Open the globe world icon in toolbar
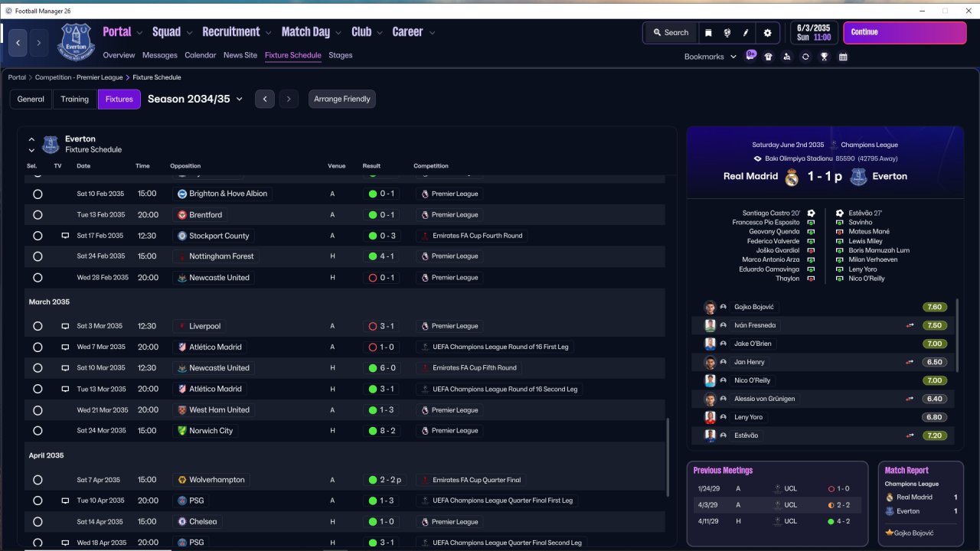980x551 pixels. pos(727,33)
